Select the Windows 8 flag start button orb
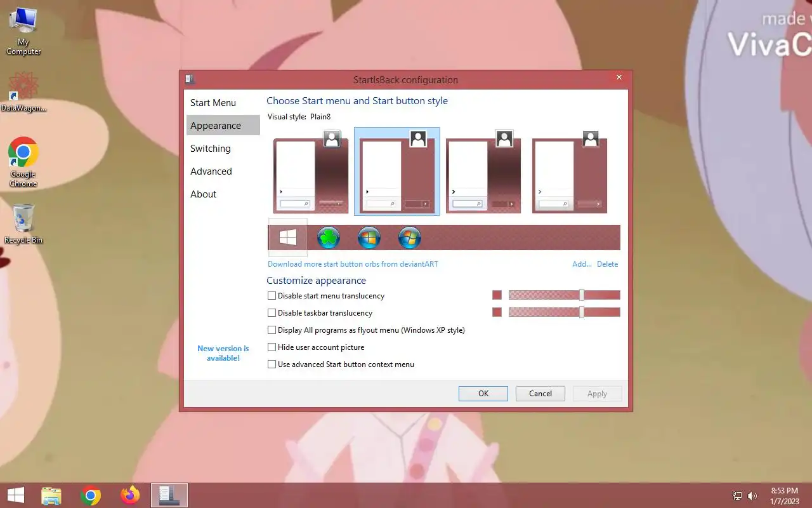Viewport: 812px width, 508px height. (x=288, y=237)
